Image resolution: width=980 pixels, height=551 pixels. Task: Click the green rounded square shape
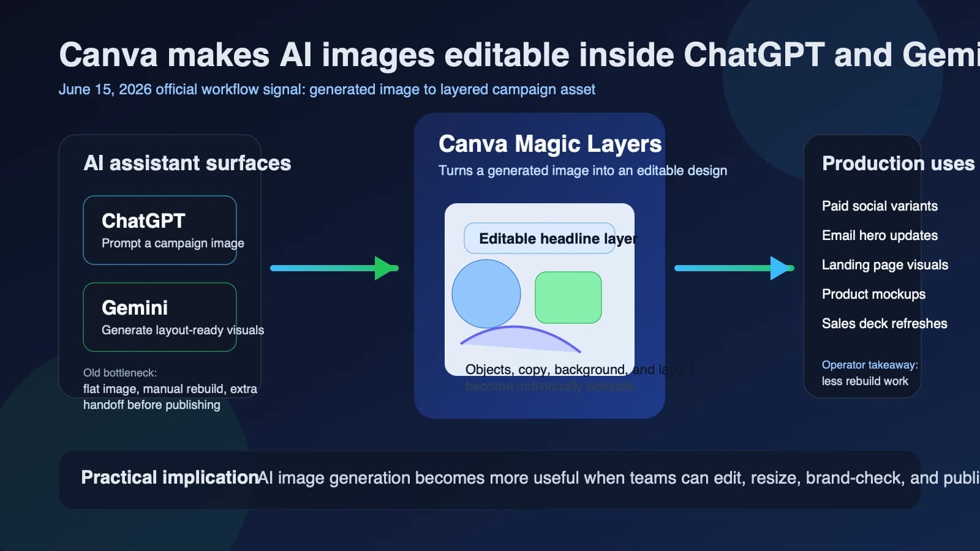point(568,298)
